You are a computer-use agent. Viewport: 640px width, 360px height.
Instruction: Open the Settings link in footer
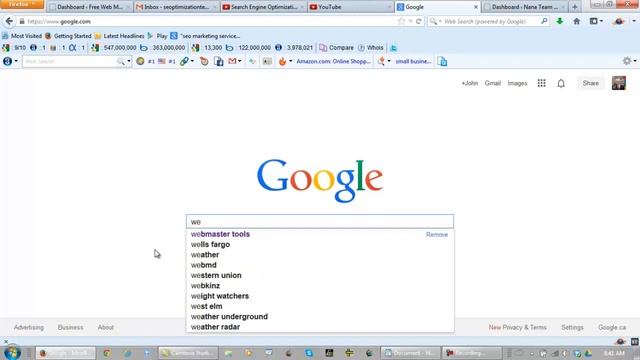point(572,327)
